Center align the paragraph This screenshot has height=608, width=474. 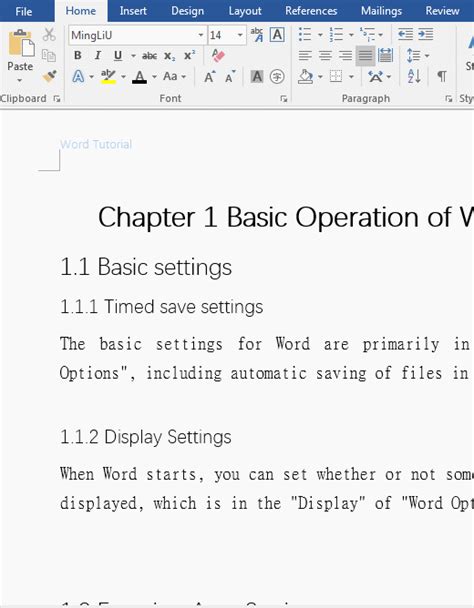[x=325, y=56]
